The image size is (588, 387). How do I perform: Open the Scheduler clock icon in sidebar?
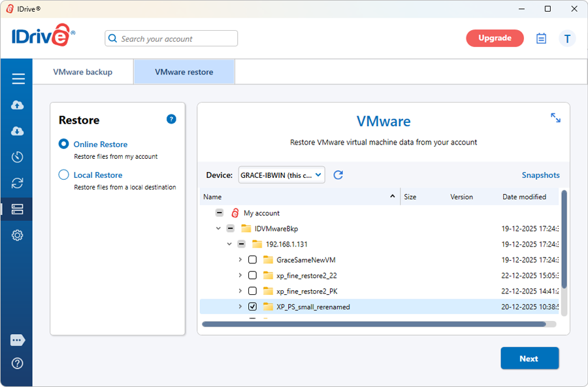coord(18,157)
